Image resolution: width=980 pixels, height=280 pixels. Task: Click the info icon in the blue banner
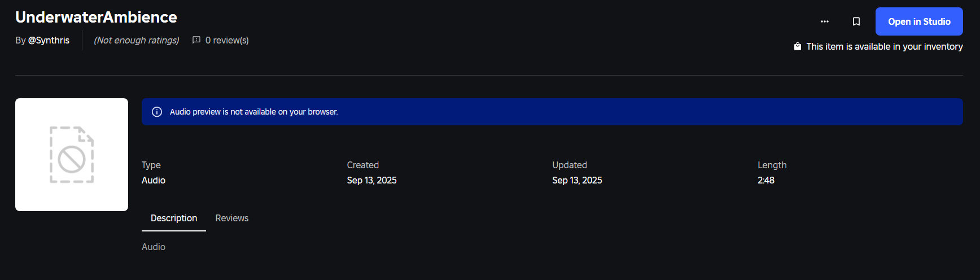157,112
